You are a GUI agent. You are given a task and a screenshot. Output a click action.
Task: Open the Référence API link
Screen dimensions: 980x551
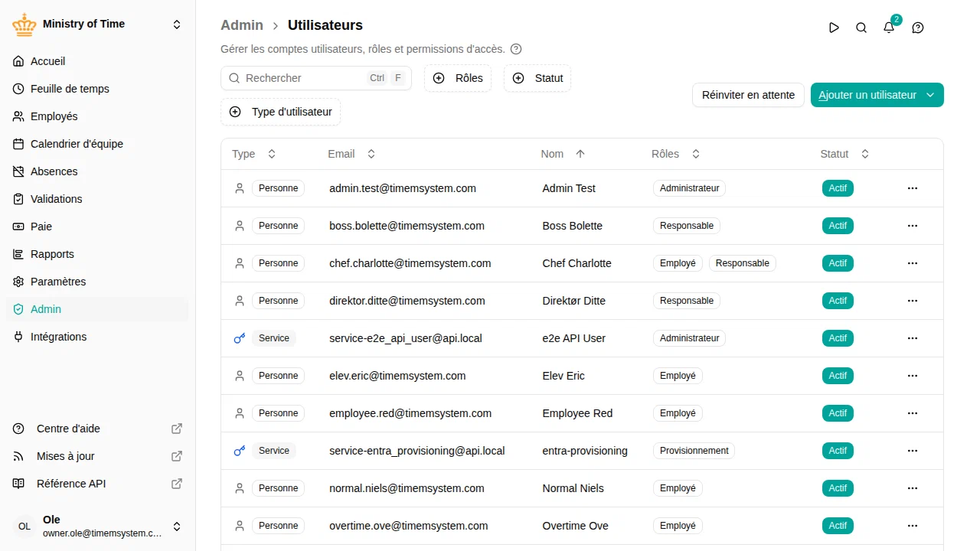(97, 484)
